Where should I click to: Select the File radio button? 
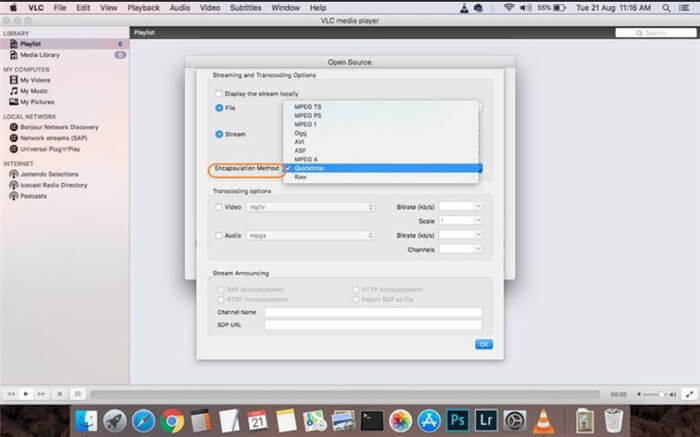point(219,107)
